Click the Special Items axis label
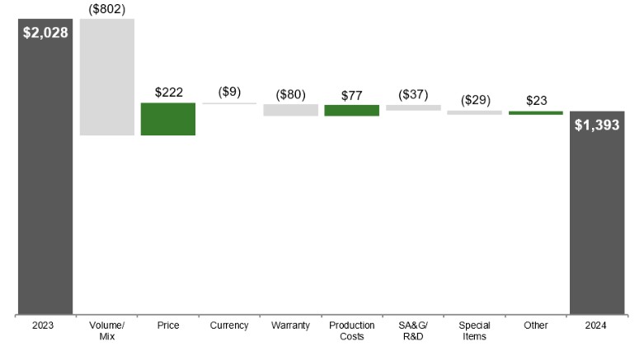 pos(474,330)
